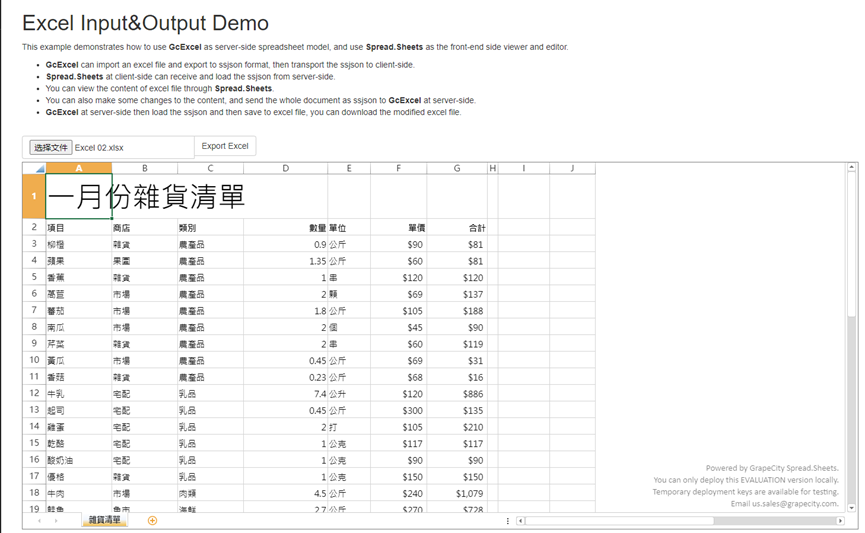Select row 1 header
The height and width of the screenshot is (533, 865).
34,196
